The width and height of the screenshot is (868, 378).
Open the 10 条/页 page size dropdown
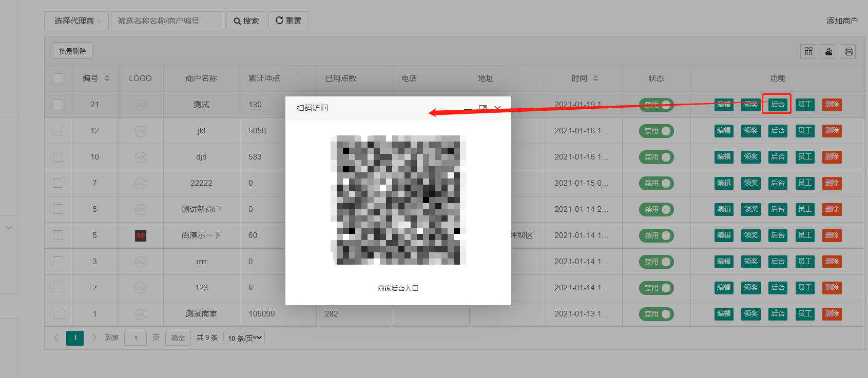tap(244, 338)
